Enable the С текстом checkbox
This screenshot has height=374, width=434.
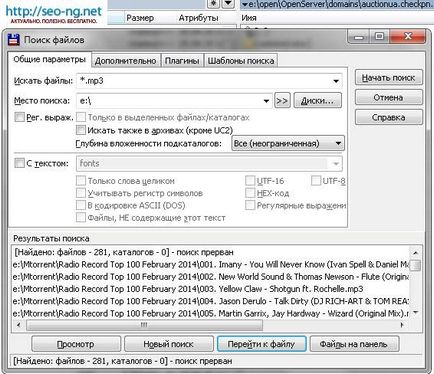20,163
